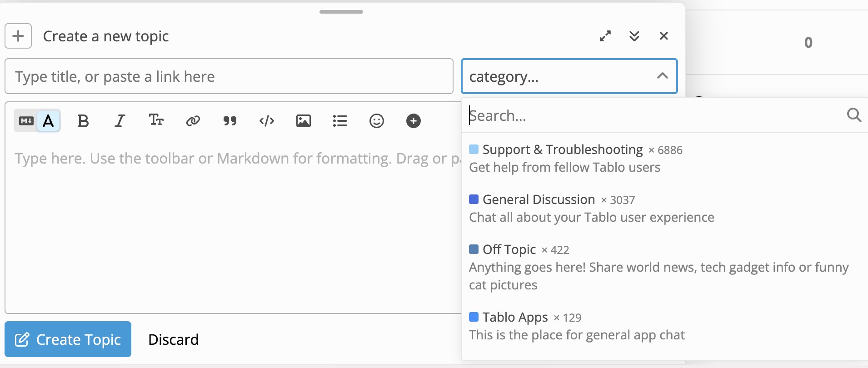Screen dimensions: 868x368
Task: Insert a bulleted list
Action: [340, 121]
